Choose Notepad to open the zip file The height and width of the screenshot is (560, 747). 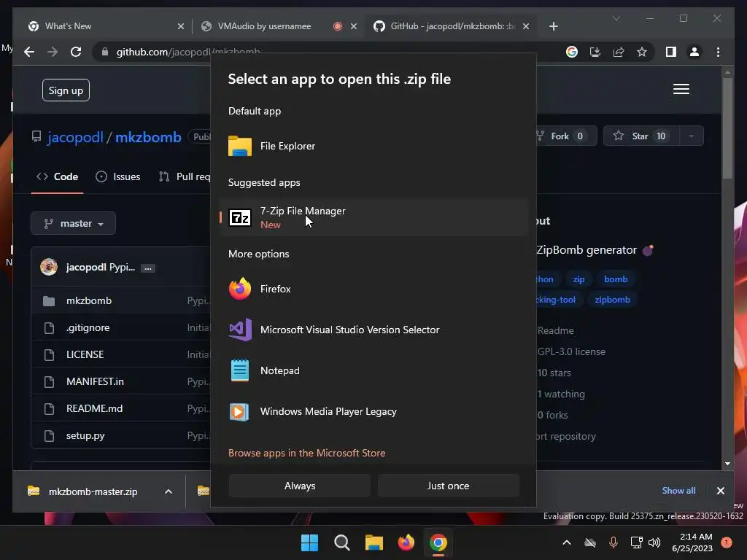pos(373,370)
